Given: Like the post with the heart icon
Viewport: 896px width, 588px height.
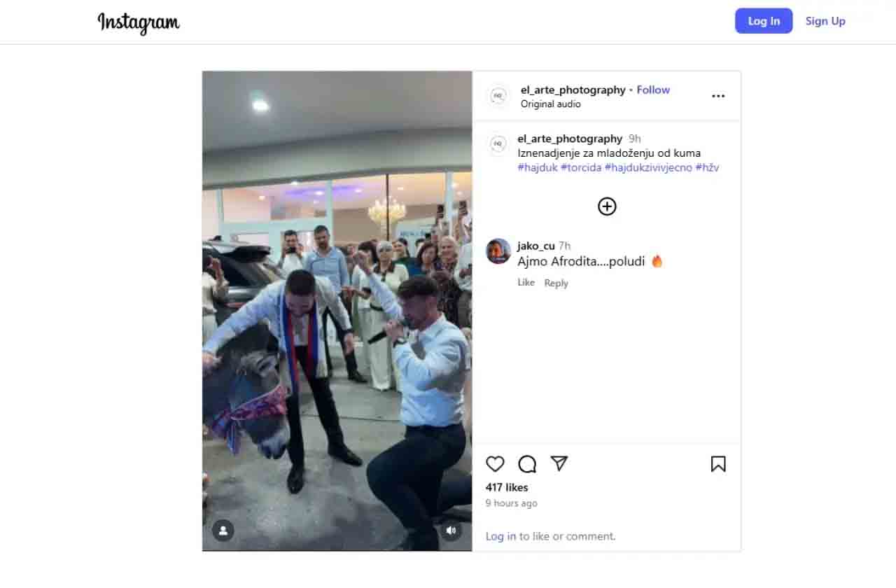Looking at the screenshot, I should pos(495,464).
